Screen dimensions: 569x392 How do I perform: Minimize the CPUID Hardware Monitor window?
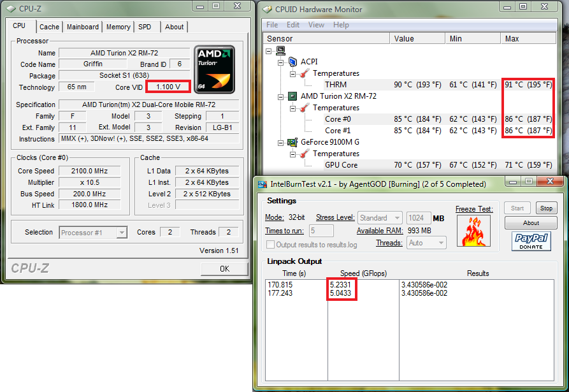pos(507,6)
